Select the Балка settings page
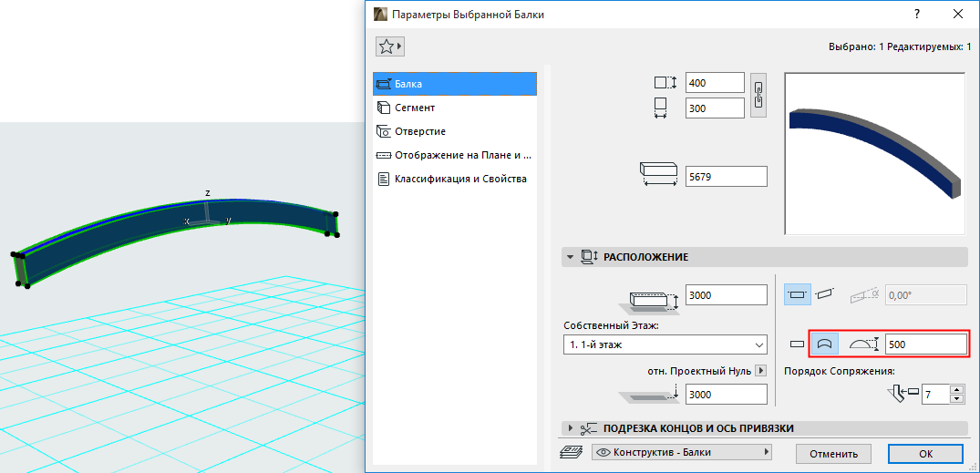The image size is (980, 473). pos(454,84)
